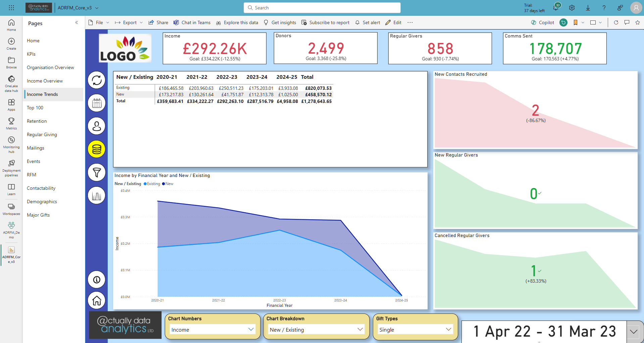This screenshot has width=644, height=343.
Task: Open the person profile round icon
Action: point(97,126)
